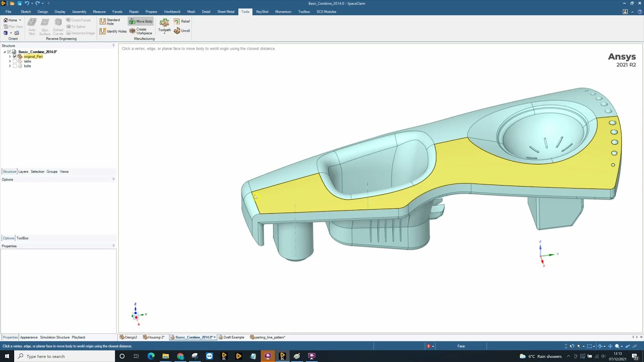Switch to ToolBox tab in Options panel
The width and height of the screenshot is (644, 362).
coord(22,238)
